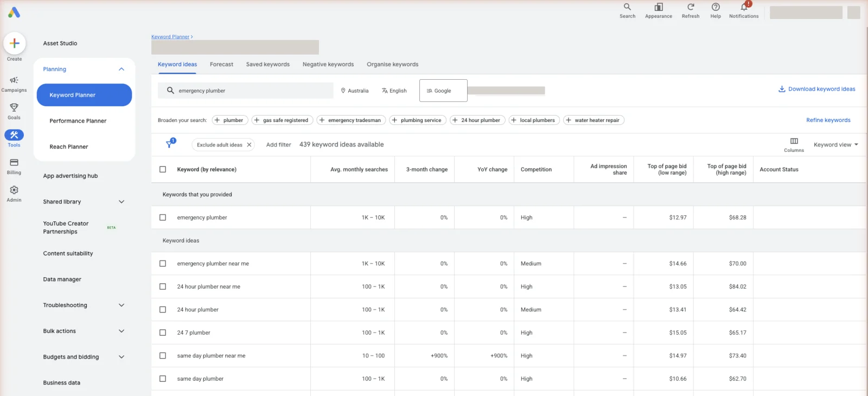Screen dimensions: 868x396
Task: Add emergency tradesman chip
Action: (x=351, y=120)
